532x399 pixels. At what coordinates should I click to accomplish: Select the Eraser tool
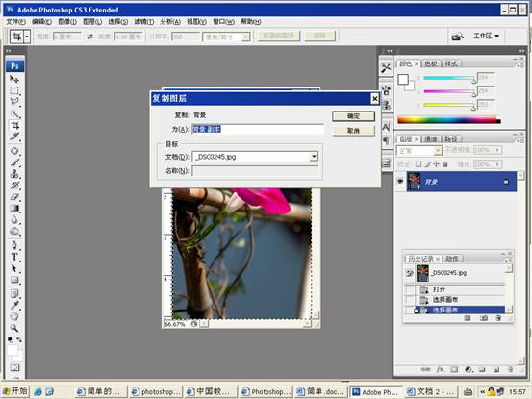(x=14, y=197)
